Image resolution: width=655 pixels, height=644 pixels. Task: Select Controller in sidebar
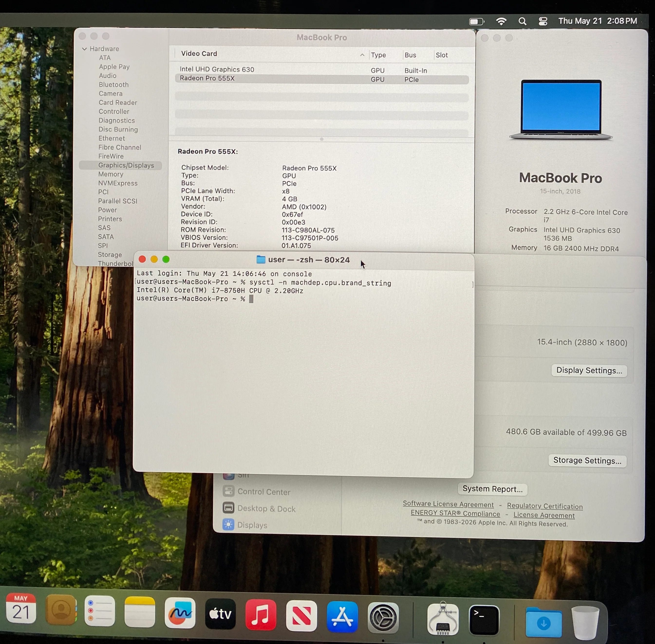114,112
